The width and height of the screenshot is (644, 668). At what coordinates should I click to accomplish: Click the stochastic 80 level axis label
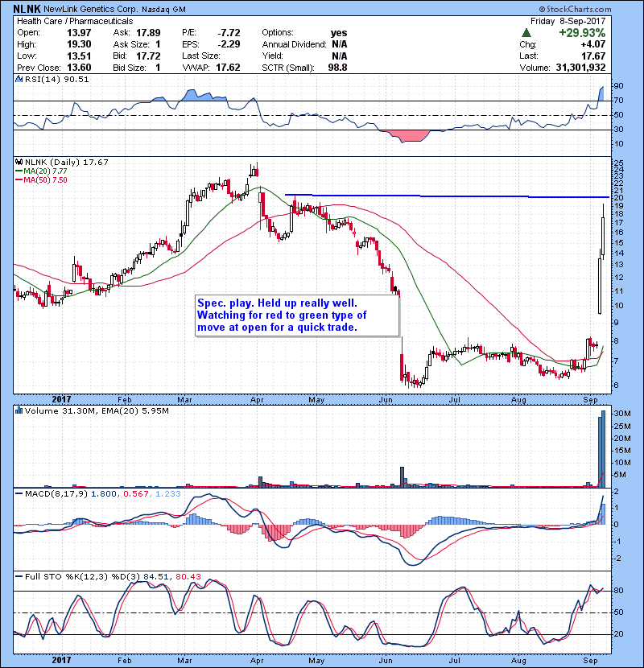tap(618, 591)
